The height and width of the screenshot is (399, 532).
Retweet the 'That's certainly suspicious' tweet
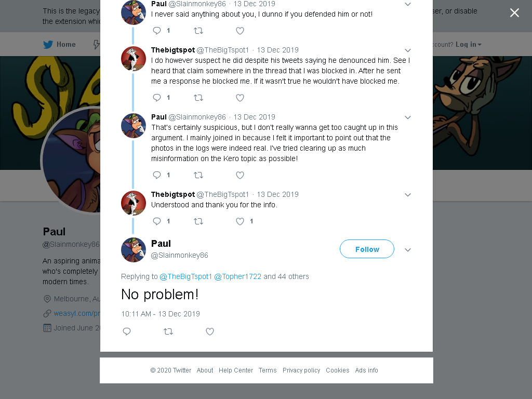[198, 175]
